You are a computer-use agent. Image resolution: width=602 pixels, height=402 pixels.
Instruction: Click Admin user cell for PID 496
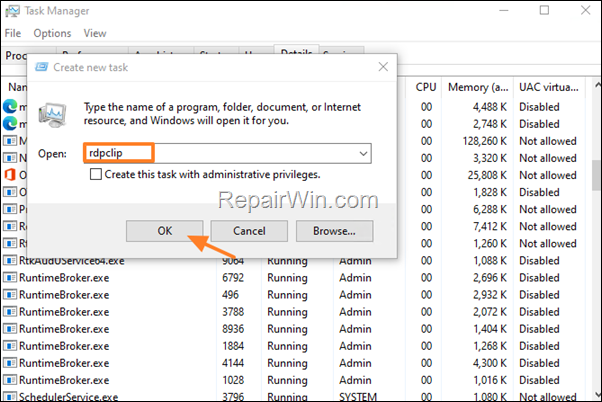click(355, 295)
